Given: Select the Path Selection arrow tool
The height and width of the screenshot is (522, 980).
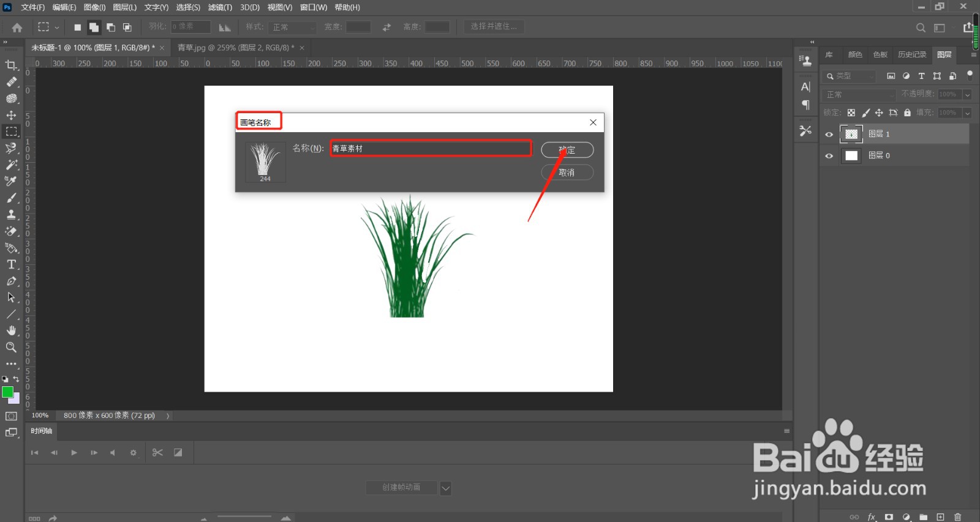Looking at the screenshot, I should pos(11,297).
